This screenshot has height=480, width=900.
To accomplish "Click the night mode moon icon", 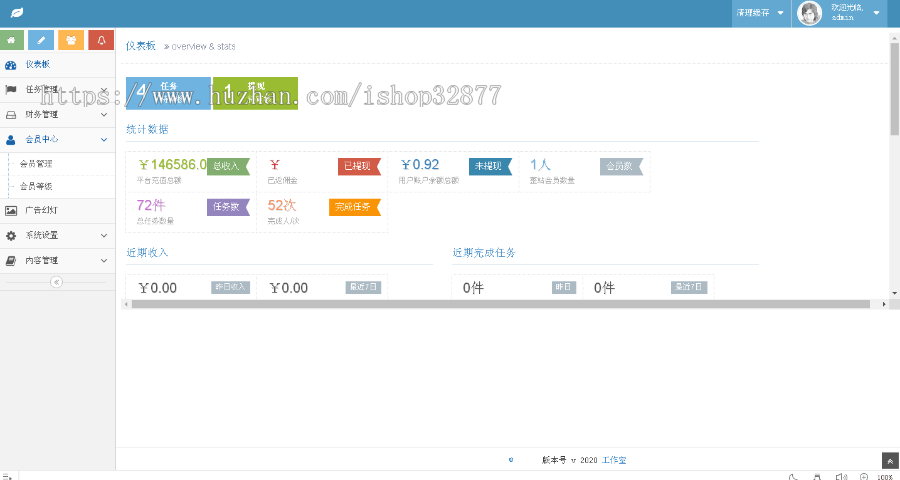I will pos(794,476).
